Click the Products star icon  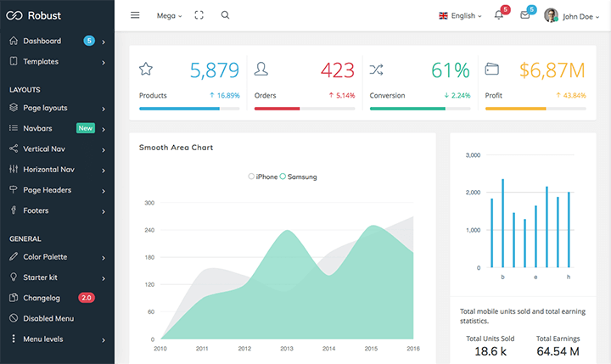point(146,69)
